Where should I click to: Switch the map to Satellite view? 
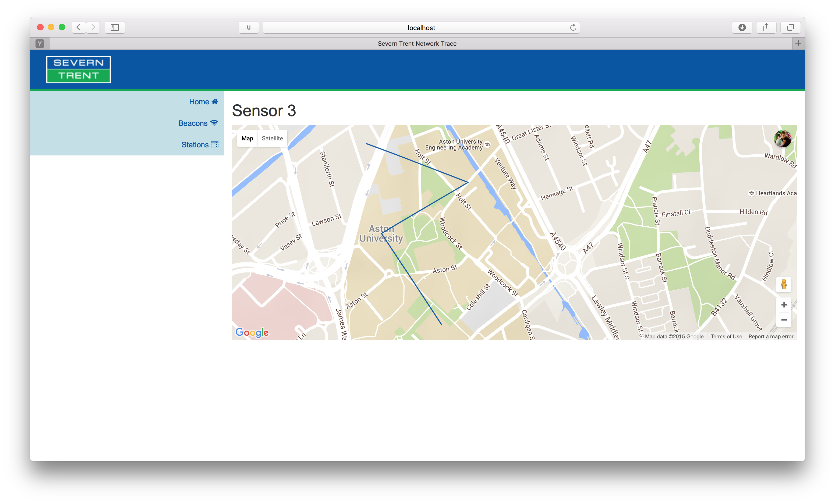click(x=272, y=138)
